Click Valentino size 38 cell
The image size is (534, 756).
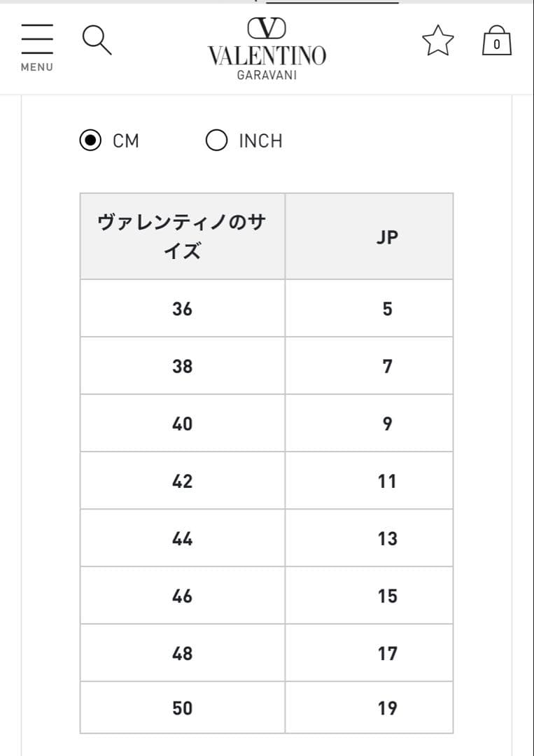click(x=182, y=366)
